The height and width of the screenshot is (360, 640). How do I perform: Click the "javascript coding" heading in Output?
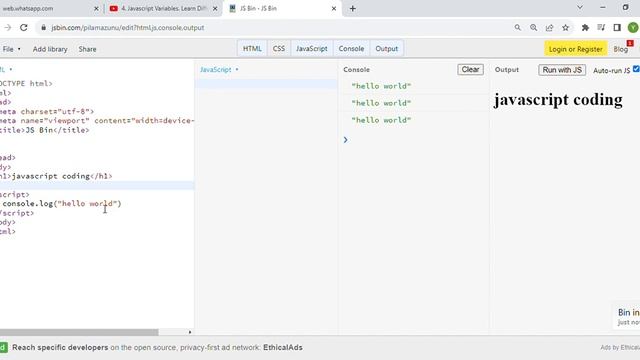coord(558,100)
